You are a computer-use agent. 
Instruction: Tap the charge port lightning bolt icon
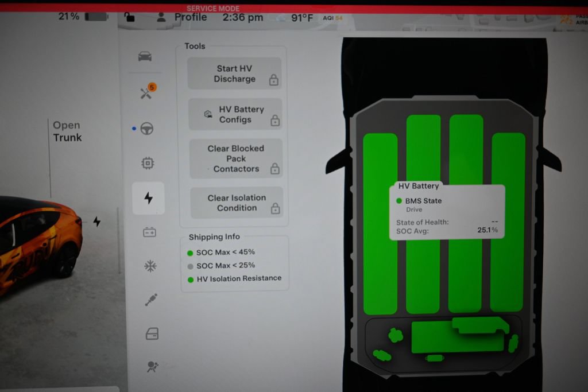96,222
